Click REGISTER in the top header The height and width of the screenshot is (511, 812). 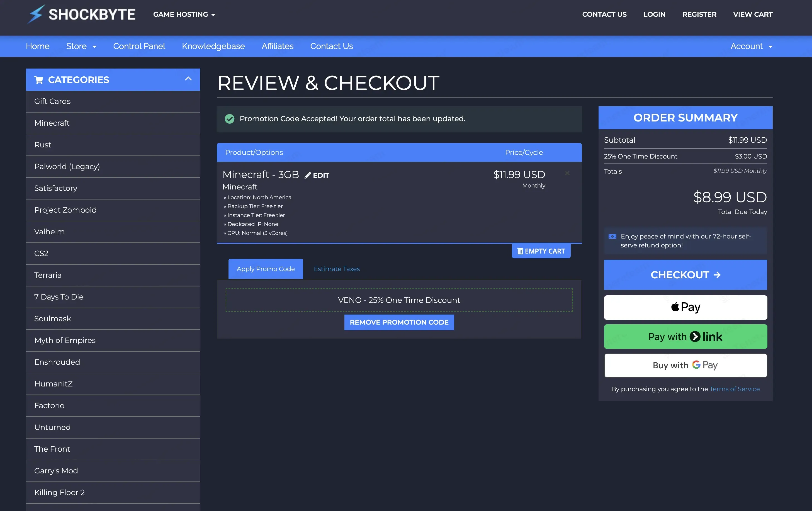(699, 14)
